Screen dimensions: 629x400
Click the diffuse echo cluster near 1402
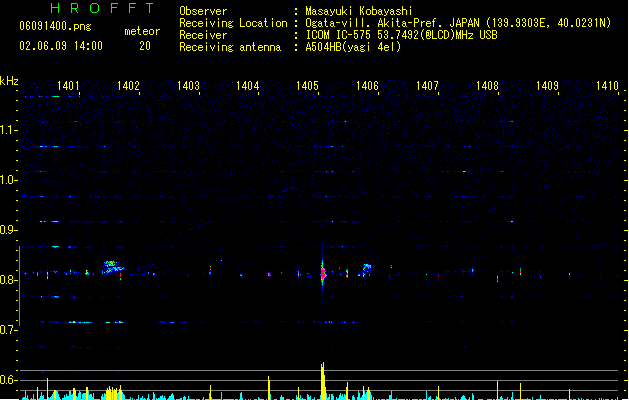coord(113,267)
